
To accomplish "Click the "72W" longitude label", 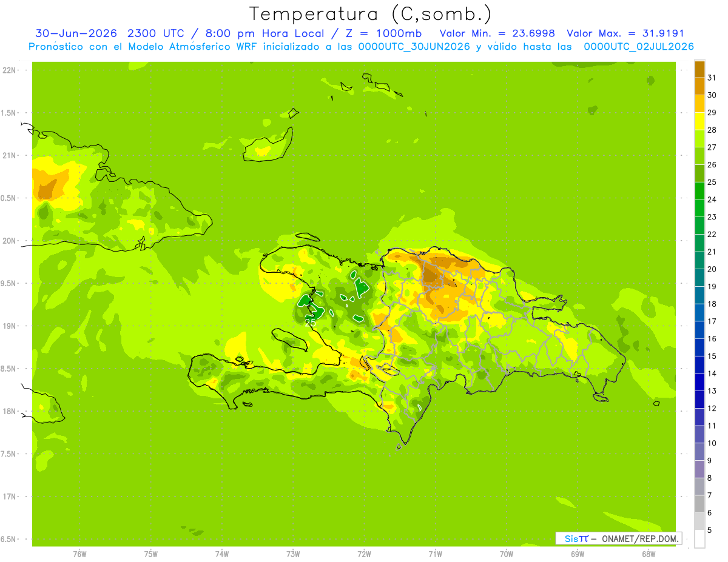I will (x=364, y=554).
